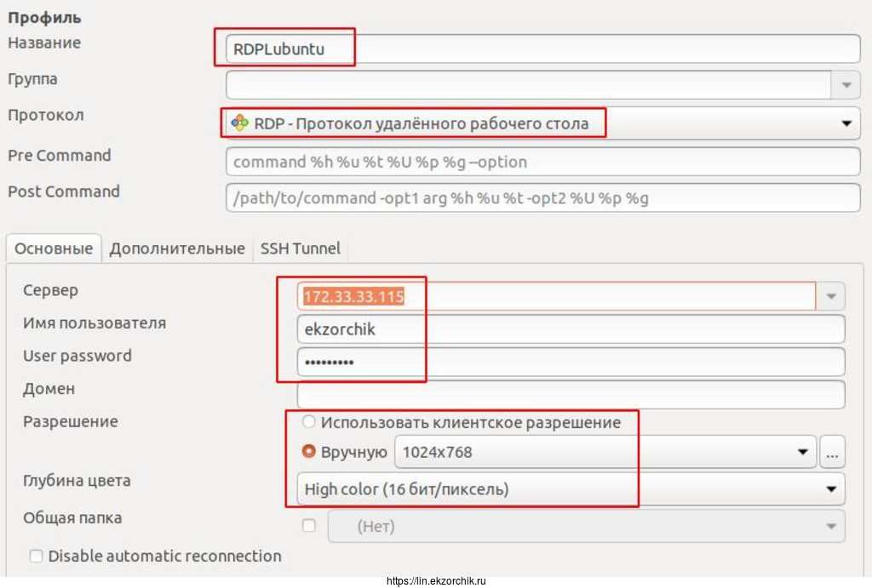The width and height of the screenshot is (872, 588).
Task: Select 'Использовать клиентское разрешение' radio button
Action: (x=309, y=422)
